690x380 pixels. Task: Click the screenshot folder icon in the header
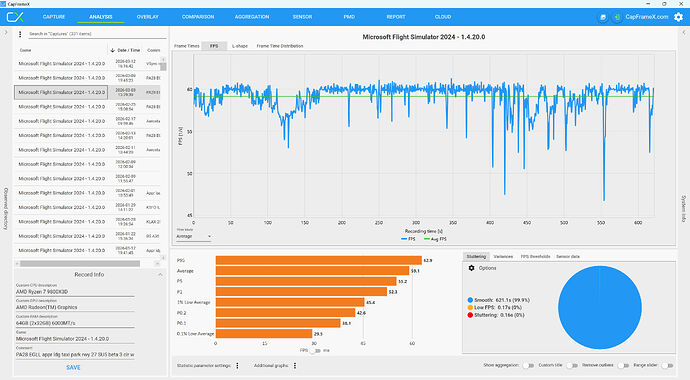[603, 17]
